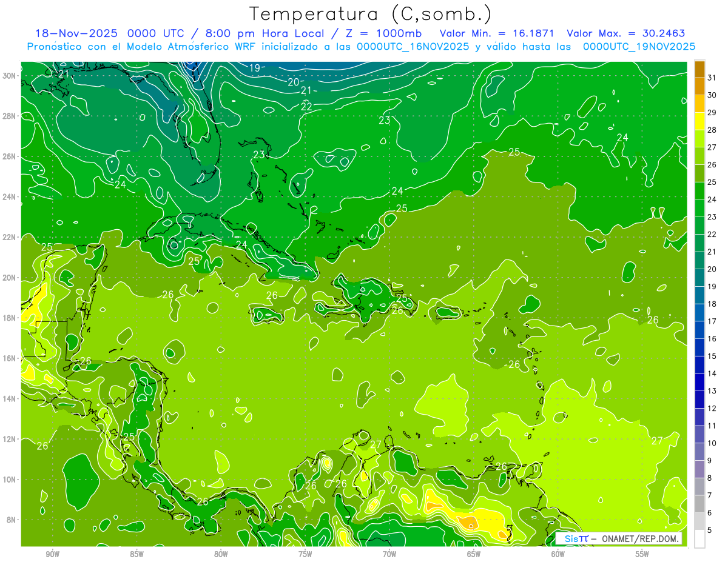728x562 pixels.
Task: Click the color scale label 21
Action: pos(712,252)
